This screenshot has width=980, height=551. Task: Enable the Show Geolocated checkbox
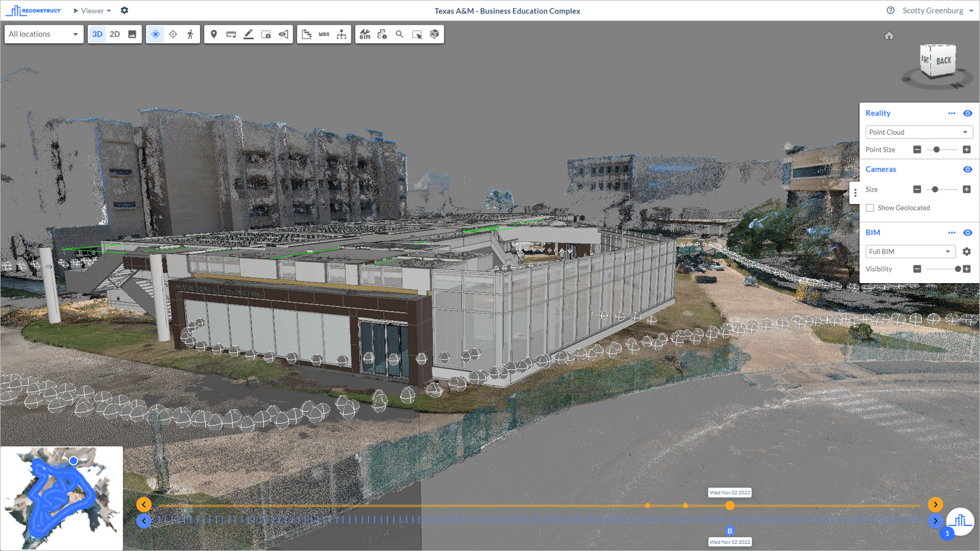pyautogui.click(x=870, y=207)
